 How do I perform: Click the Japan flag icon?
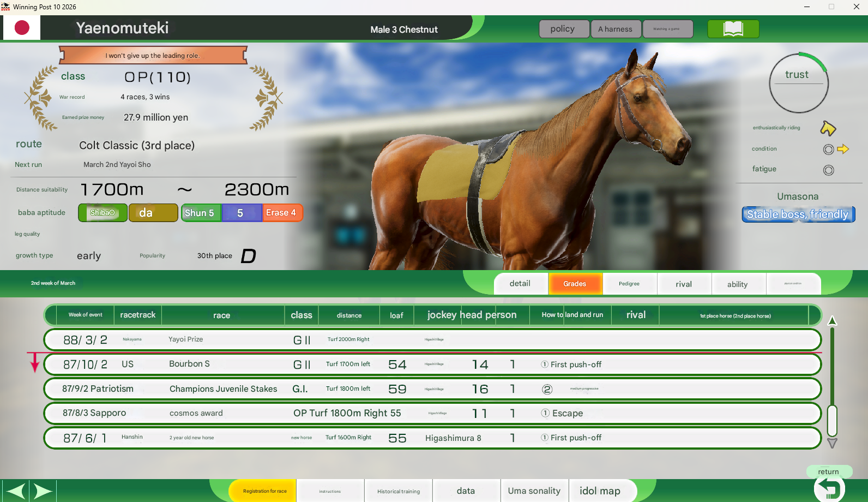pyautogui.click(x=22, y=28)
